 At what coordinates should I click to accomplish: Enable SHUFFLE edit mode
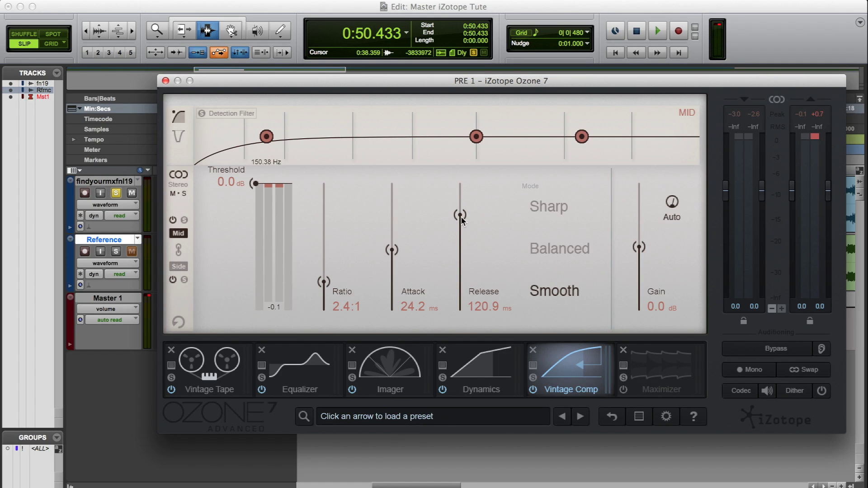[x=24, y=34]
